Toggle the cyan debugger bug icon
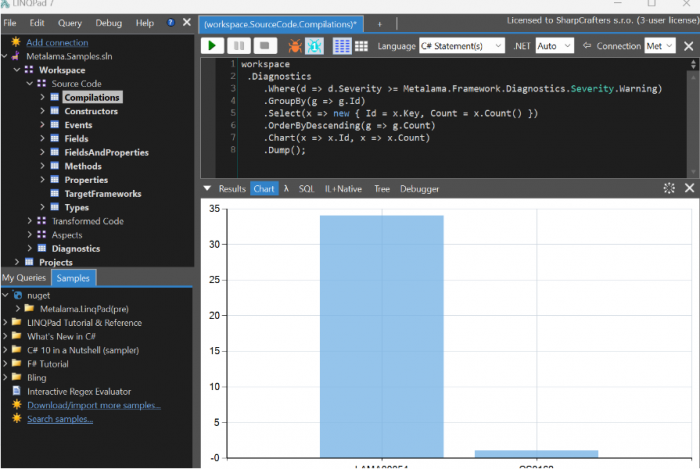This screenshot has width=700, height=469. coord(314,46)
